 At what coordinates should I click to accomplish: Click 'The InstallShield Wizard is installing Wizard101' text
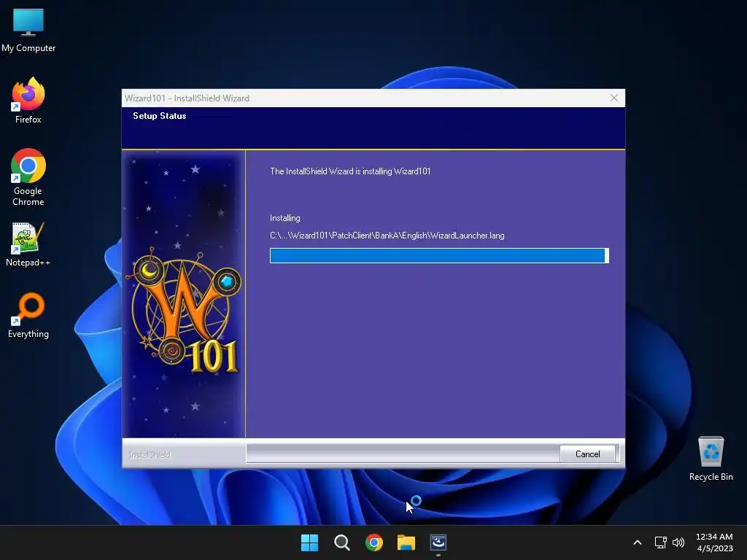(x=350, y=171)
